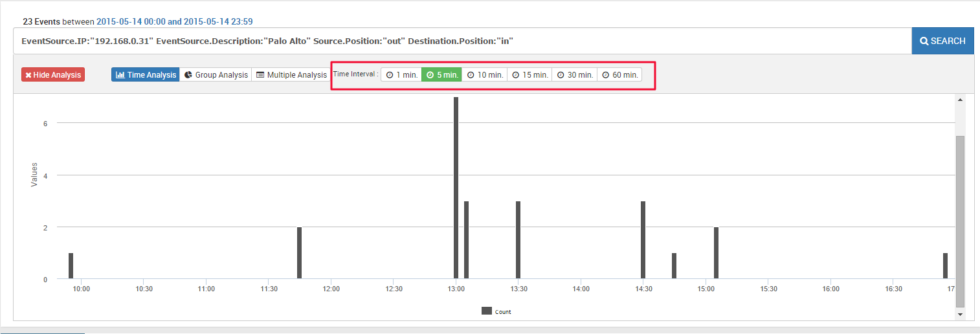This screenshot has width=980, height=334.
Task: Hide the analysis panel
Action: [x=53, y=75]
